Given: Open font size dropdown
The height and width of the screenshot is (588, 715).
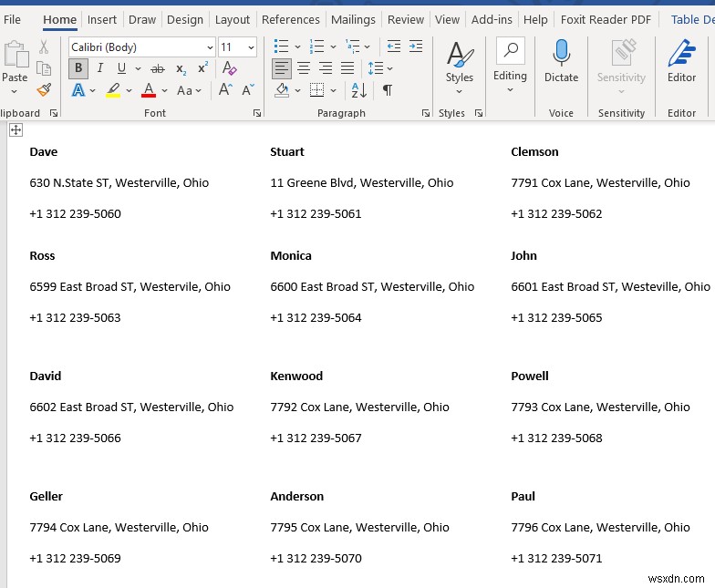Looking at the screenshot, I should 251,47.
